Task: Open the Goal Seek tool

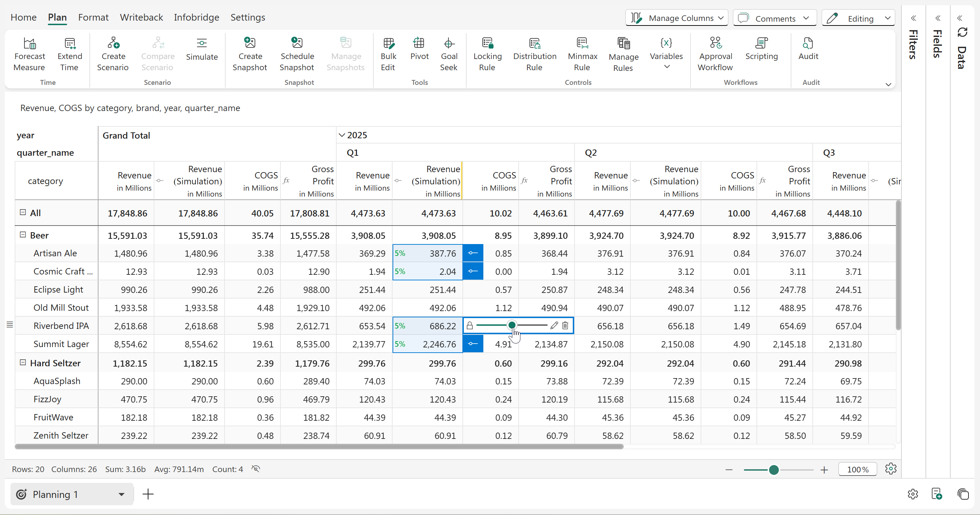Action: click(x=448, y=43)
